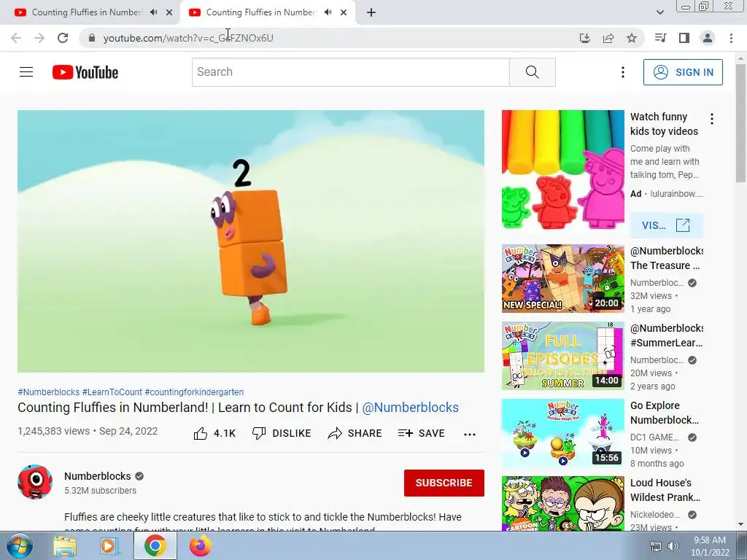
Task: Reload the YouTube page
Action: [63, 38]
